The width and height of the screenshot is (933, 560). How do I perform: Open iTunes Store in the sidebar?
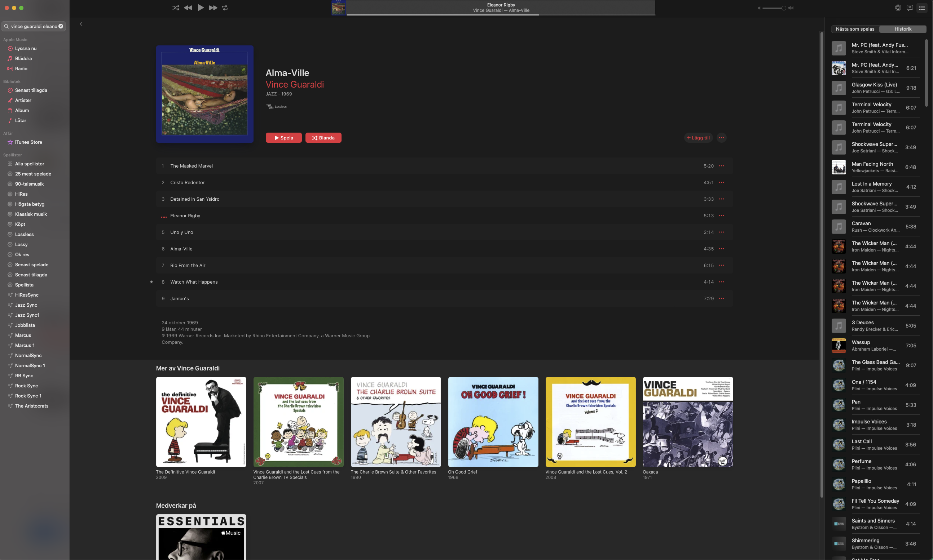point(28,142)
